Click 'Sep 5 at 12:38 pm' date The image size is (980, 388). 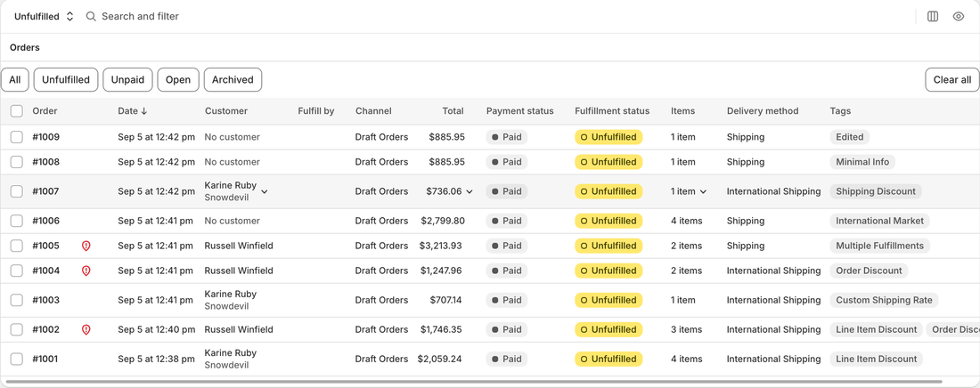click(x=156, y=359)
